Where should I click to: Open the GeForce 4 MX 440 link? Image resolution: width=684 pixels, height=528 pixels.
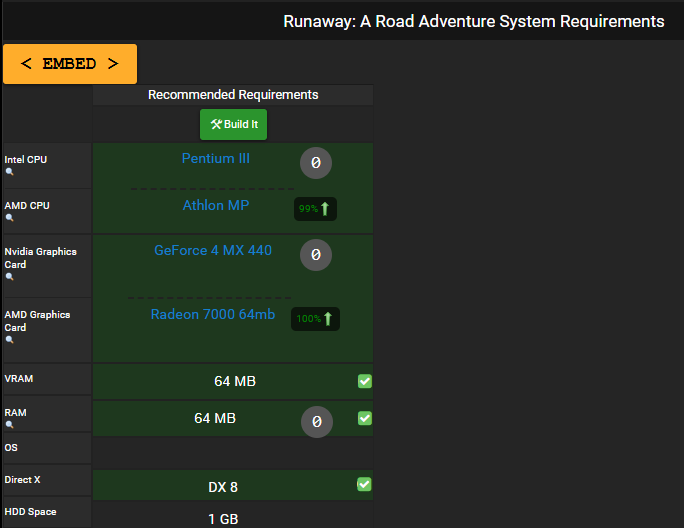tap(213, 250)
